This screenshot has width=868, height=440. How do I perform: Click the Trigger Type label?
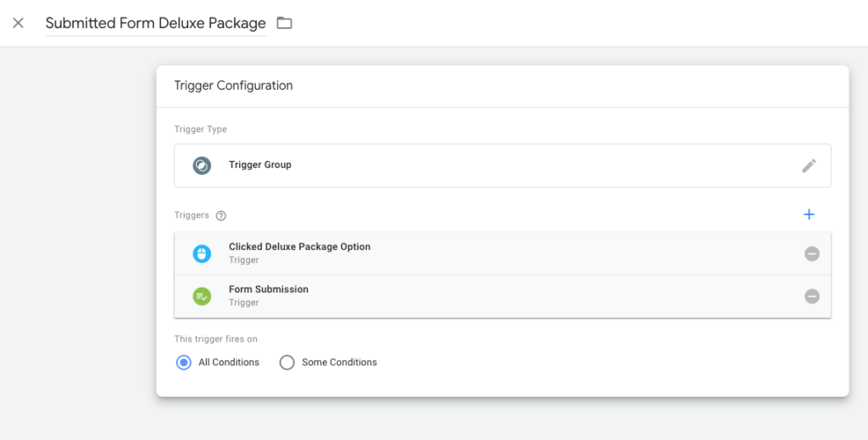[200, 130]
